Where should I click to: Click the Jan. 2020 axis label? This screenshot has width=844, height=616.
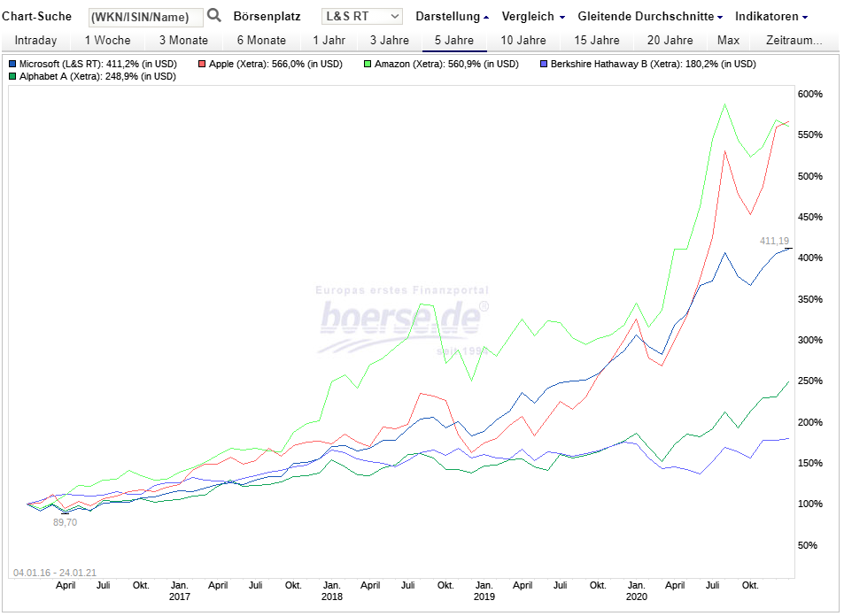(636, 590)
